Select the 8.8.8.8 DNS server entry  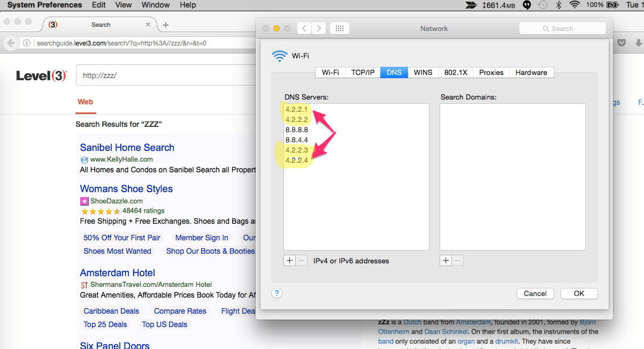296,130
